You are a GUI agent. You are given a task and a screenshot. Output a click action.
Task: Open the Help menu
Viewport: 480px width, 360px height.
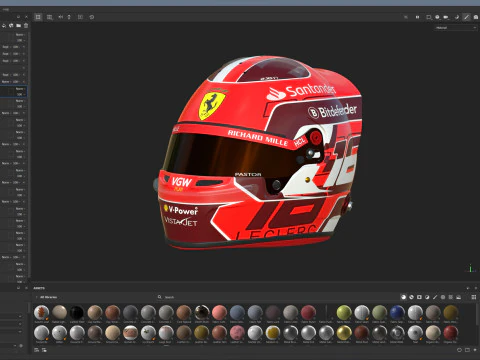6,9
